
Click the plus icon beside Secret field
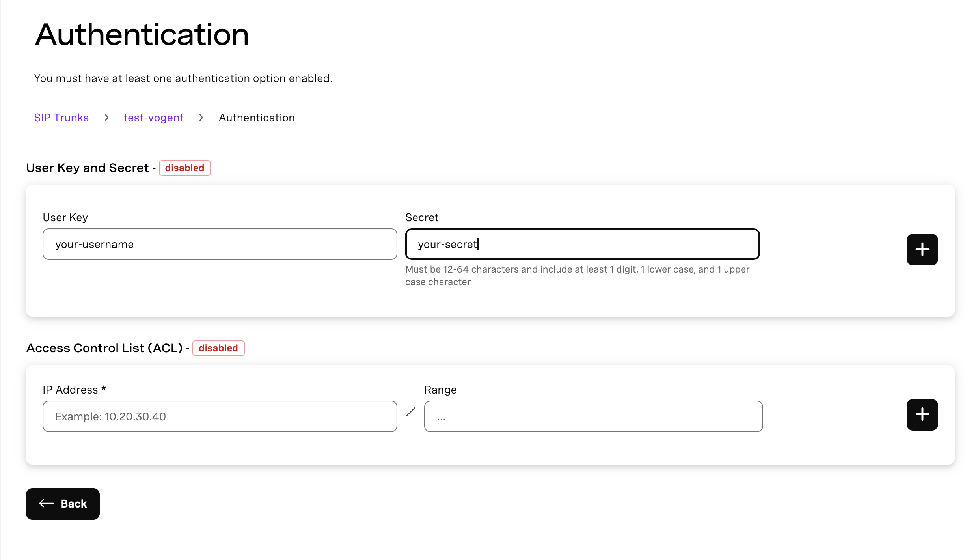coord(922,249)
